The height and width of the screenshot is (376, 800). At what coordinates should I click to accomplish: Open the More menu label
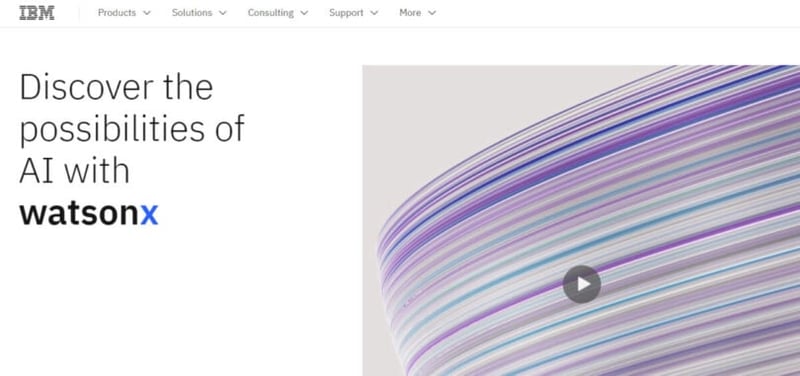410,13
